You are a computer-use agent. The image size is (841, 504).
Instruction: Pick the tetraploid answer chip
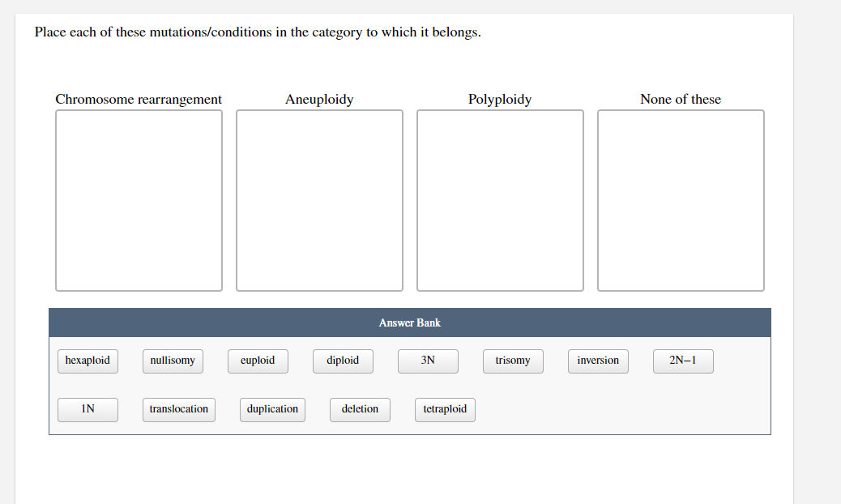pyautogui.click(x=445, y=410)
